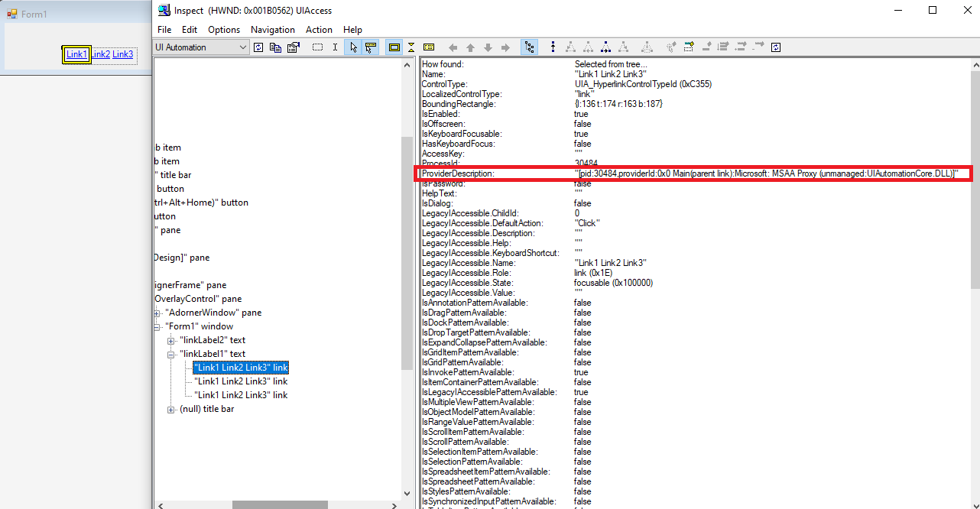This screenshot has width=980, height=509.
Task: Open the Help menu
Action: point(352,30)
